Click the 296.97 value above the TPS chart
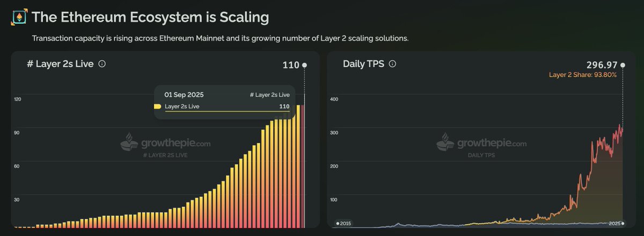 601,65
